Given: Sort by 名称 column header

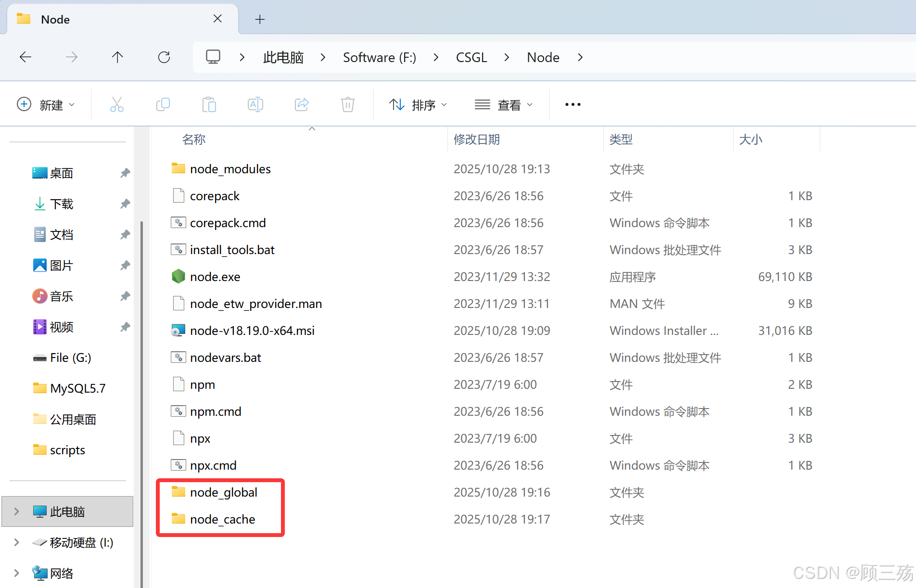Looking at the screenshot, I should tap(194, 140).
